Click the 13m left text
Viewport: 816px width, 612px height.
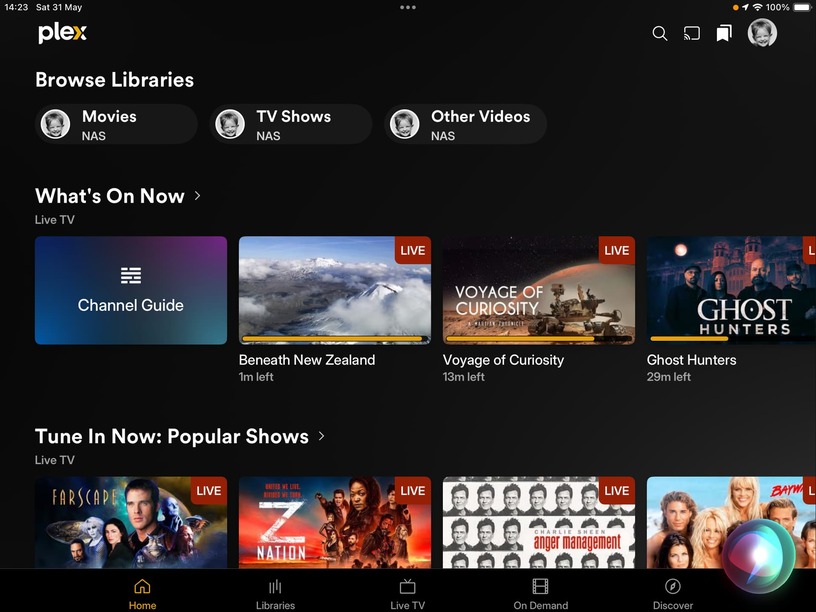click(x=463, y=377)
